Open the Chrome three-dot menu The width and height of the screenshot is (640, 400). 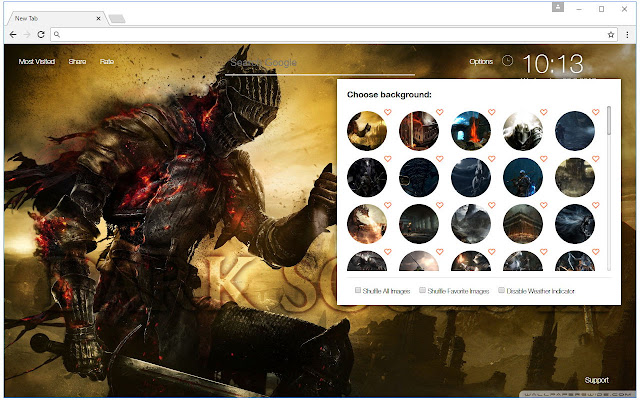click(627, 35)
